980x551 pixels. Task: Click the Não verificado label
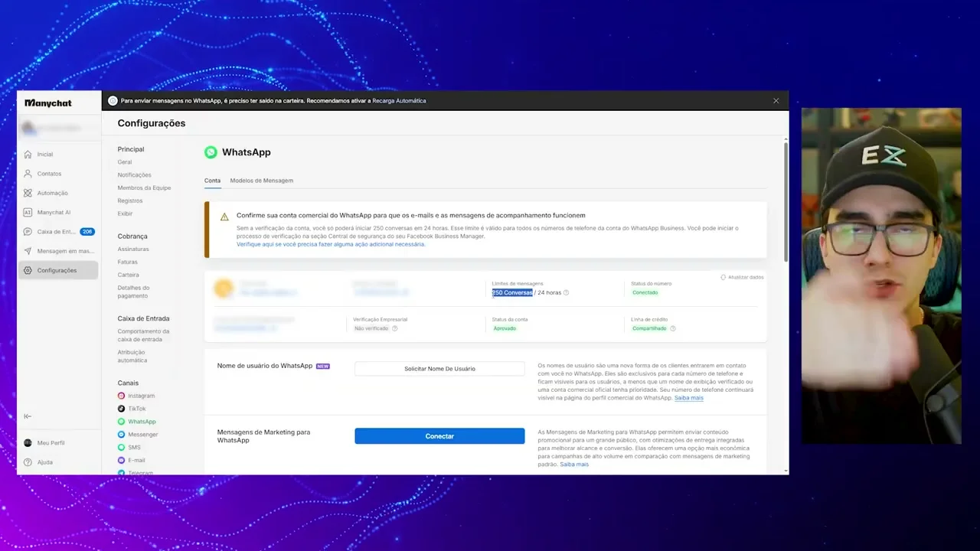click(x=371, y=328)
